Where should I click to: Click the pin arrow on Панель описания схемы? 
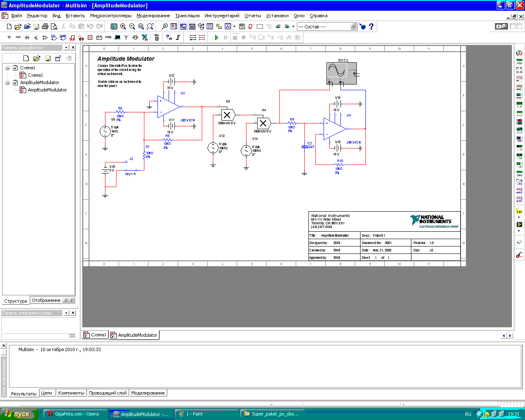tap(66, 313)
